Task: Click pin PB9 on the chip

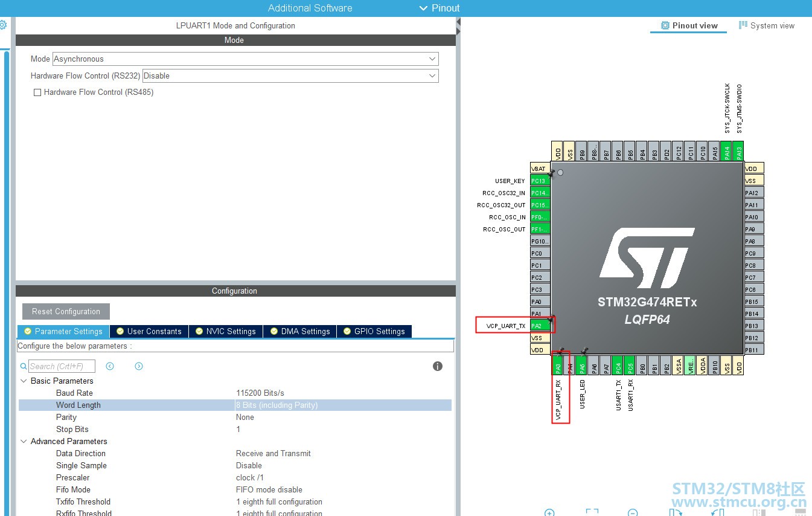Action: [582, 151]
